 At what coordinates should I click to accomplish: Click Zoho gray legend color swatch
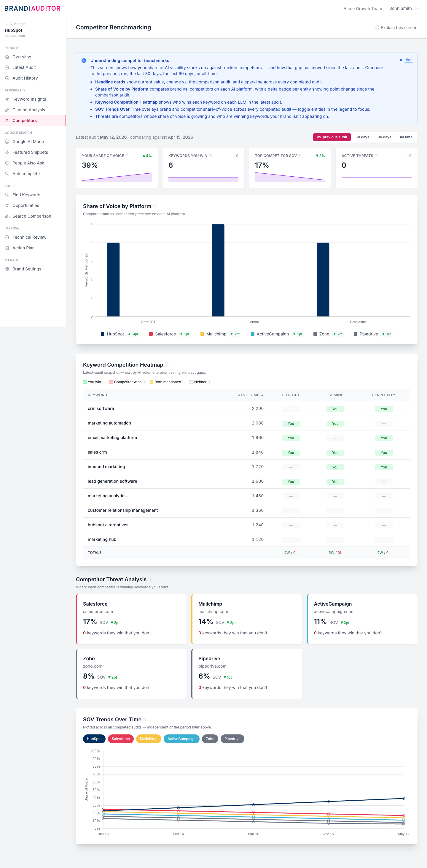(x=315, y=334)
